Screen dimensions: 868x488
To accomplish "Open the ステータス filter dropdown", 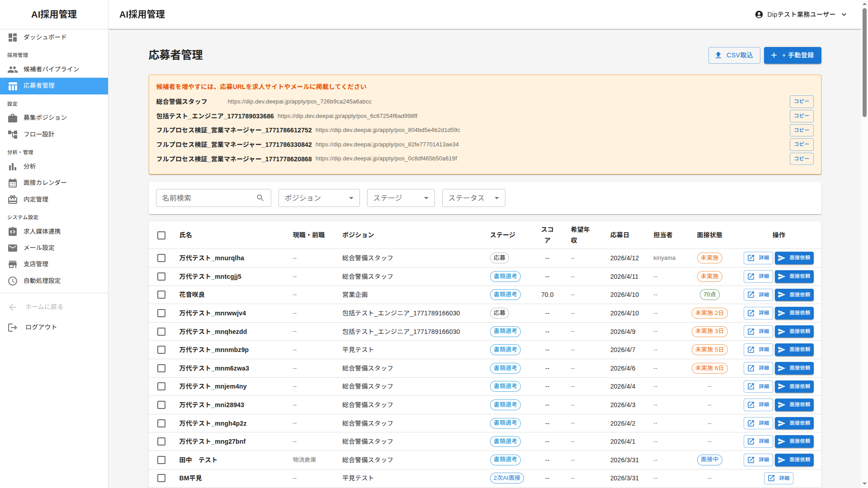I will [x=473, y=198].
